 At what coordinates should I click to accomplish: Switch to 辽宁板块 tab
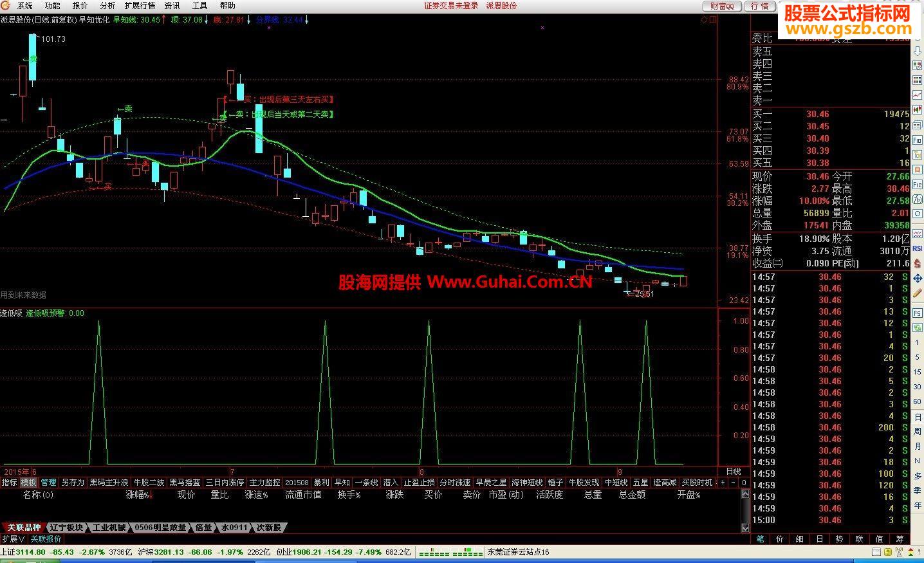66,528
